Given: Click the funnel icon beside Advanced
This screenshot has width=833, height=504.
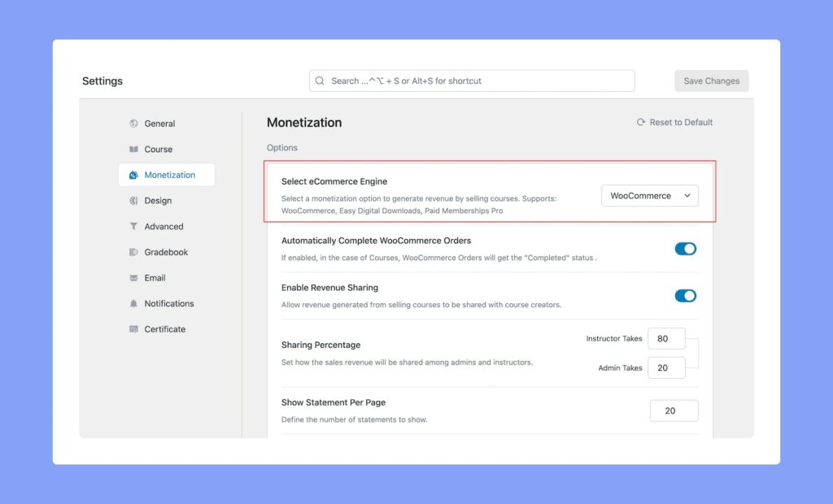Looking at the screenshot, I should tap(133, 227).
